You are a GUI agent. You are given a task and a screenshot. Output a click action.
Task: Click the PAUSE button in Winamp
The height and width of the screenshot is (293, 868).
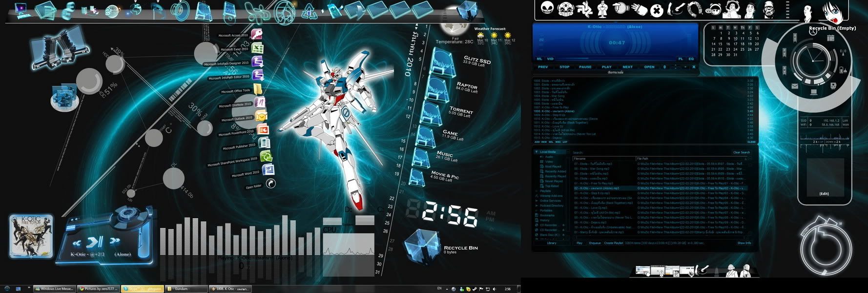click(585, 67)
